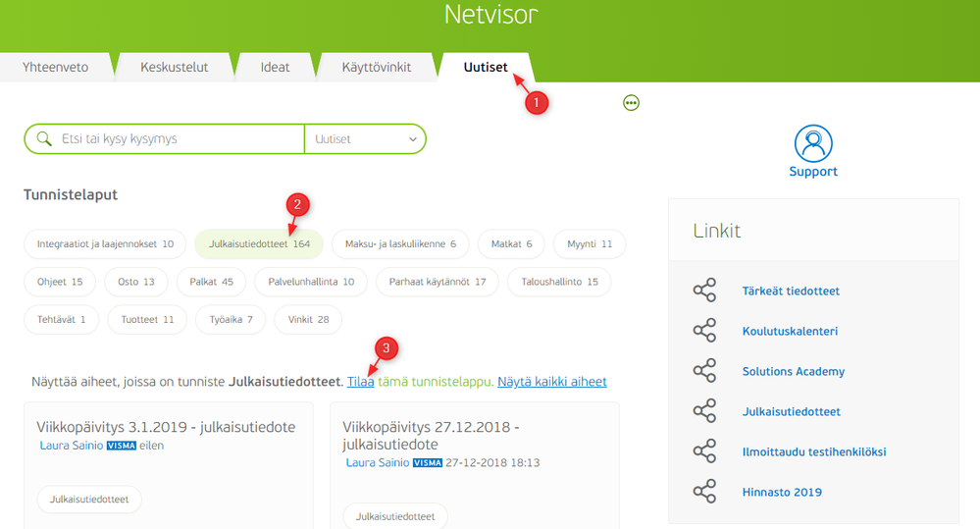
Task: Filter by Ohjeet 15 tag
Action: [60, 282]
